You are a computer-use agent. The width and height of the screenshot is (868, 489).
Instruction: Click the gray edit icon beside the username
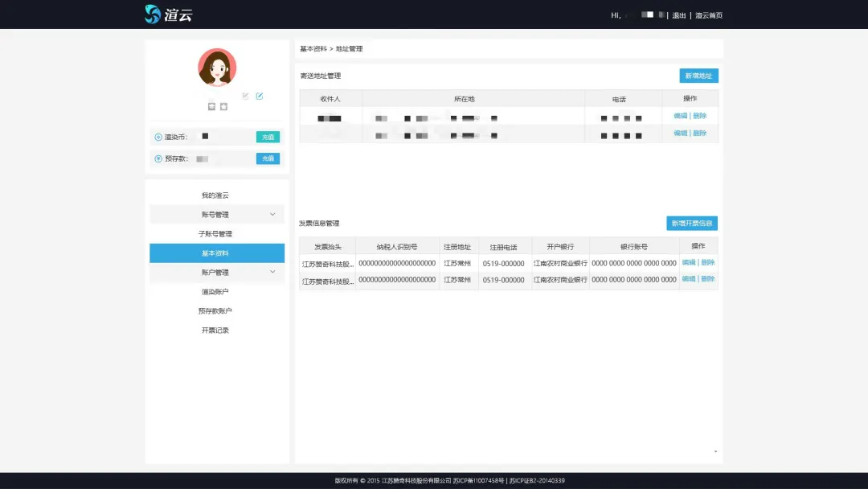tap(246, 97)
